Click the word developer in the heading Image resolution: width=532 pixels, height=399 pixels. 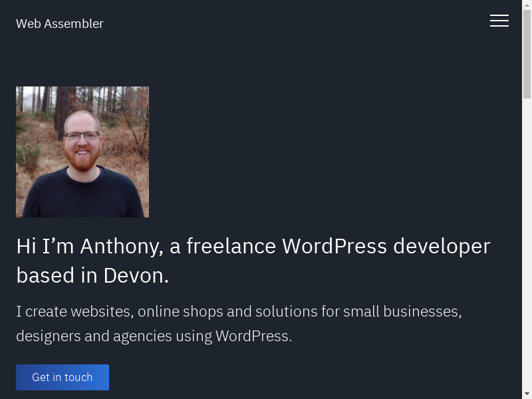(442, 246)
